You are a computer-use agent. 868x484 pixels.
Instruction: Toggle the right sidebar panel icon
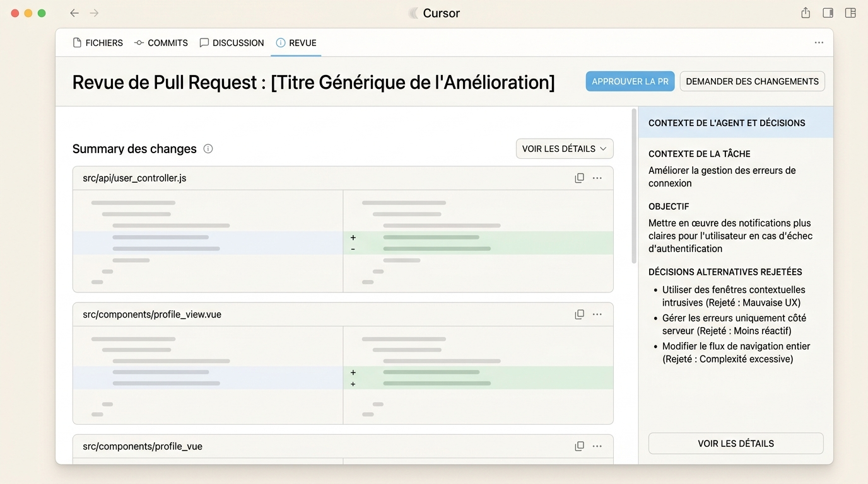[x=828, y=13]
